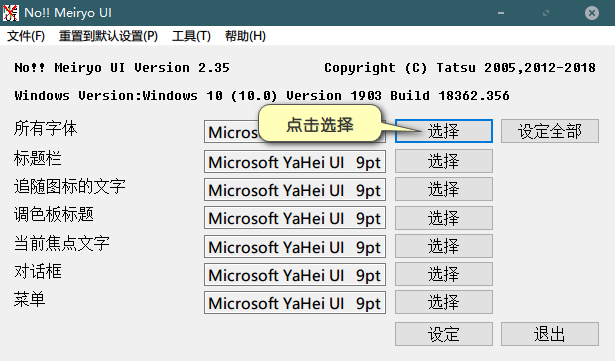Click the 调色板标题 label
The image size is (615, 361).
click(x=54, y=214)
